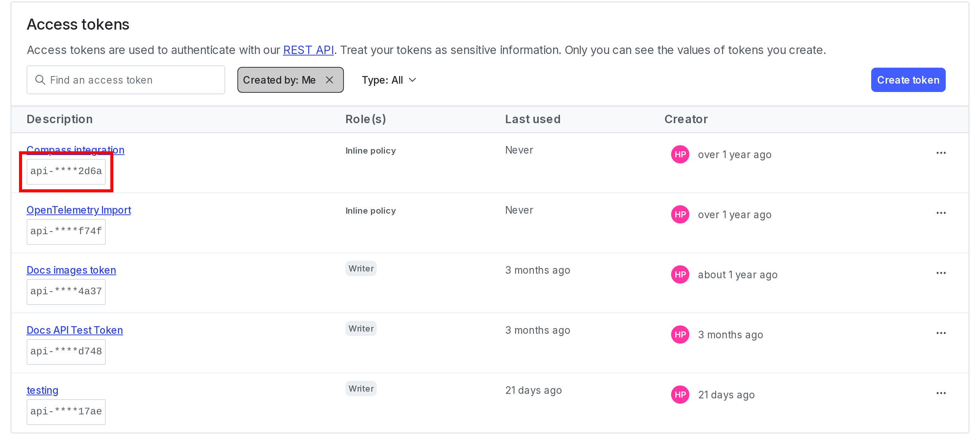Viewport: 980px width, 444px height.
Task: Click the Description column header
Action: 59,119
